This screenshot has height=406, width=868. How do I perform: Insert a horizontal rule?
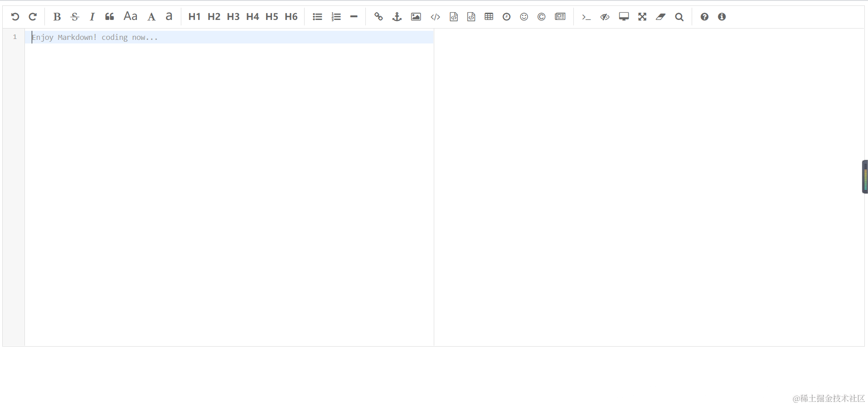tap(354, 17)
